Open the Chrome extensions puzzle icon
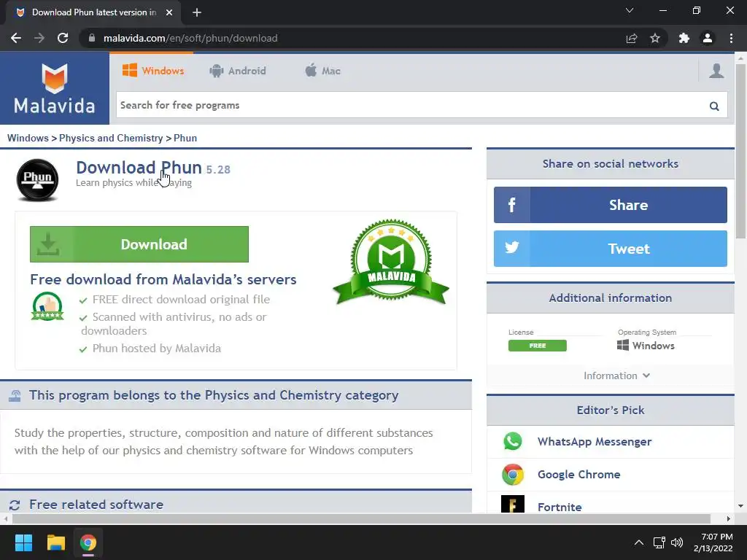The height and width of the screenshot is (560, 747). click(684, 38)
